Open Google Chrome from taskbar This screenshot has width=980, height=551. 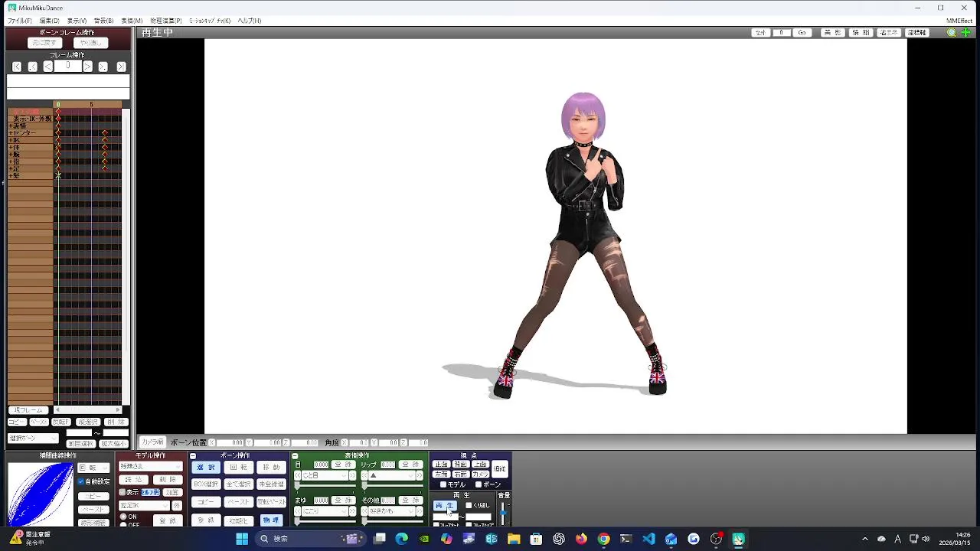[603, 539]
